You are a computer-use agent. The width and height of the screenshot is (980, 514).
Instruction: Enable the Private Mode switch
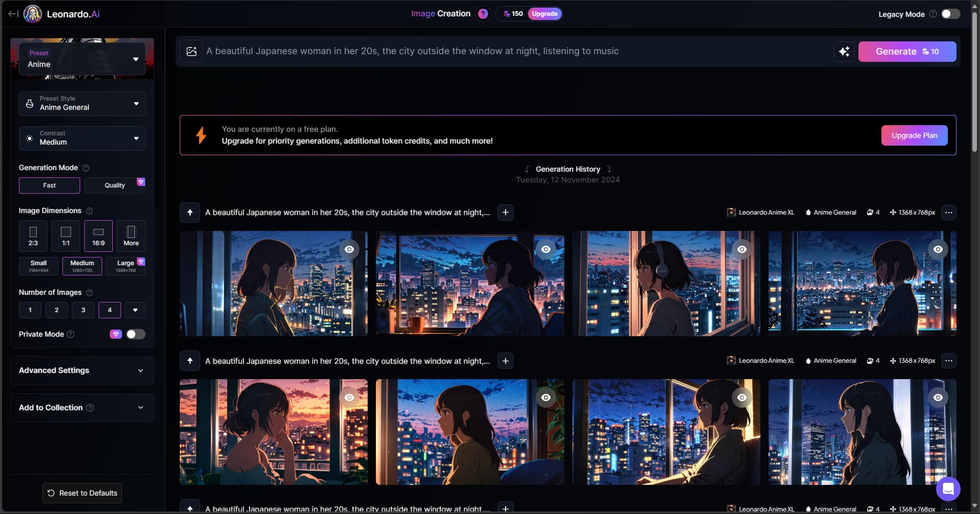[x=135, y=334]
